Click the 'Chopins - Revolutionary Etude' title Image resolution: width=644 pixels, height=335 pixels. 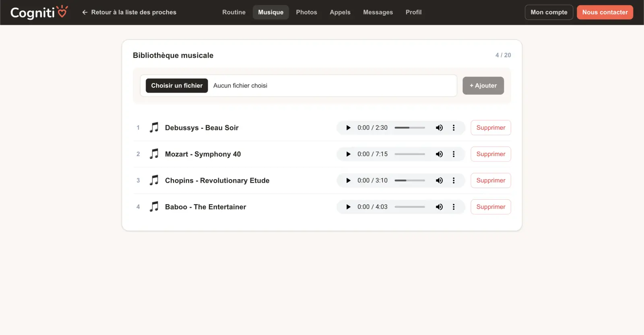pos(217,180)
